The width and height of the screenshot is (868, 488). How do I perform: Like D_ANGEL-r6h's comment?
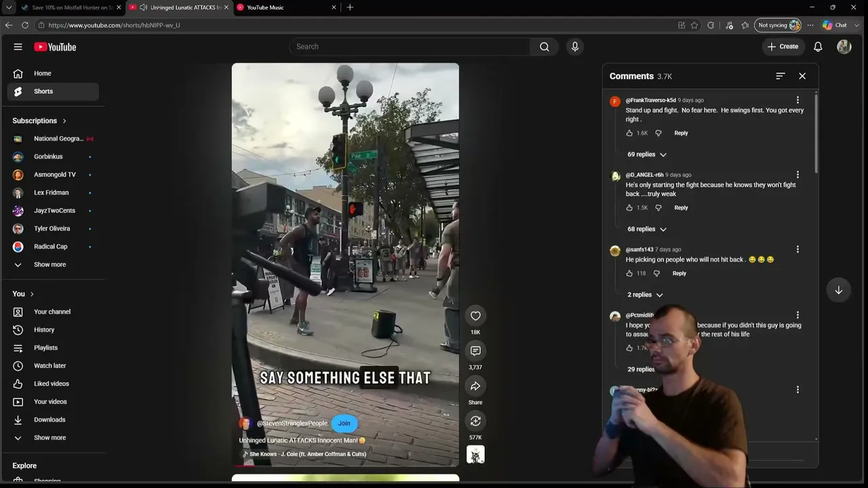(629, 208)
